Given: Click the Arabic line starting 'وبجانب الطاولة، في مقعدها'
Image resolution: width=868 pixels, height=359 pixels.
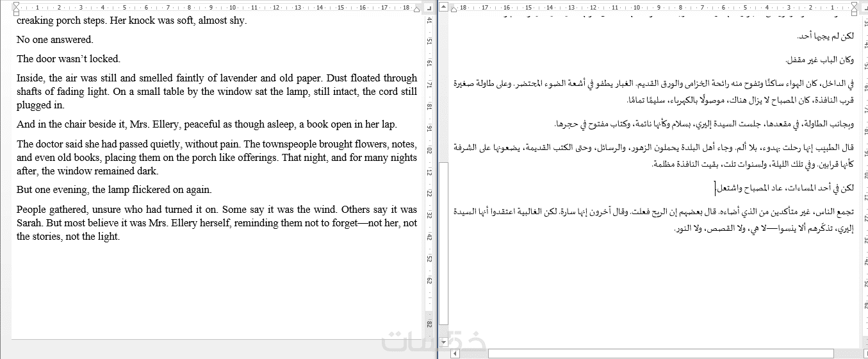Looking at the screenshot, I should (704, 124).
